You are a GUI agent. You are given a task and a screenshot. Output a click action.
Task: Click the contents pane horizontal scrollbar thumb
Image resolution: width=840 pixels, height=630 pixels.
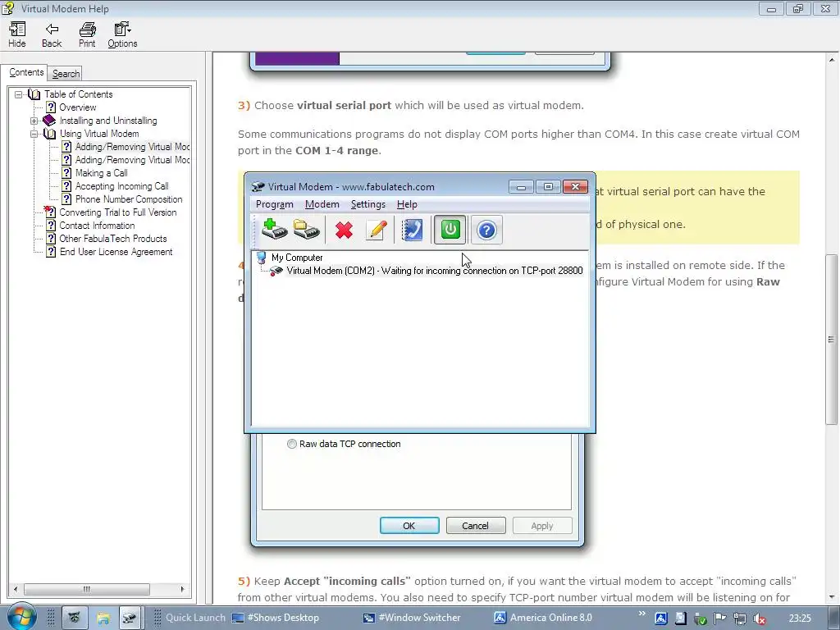click(x=87, y=589)
